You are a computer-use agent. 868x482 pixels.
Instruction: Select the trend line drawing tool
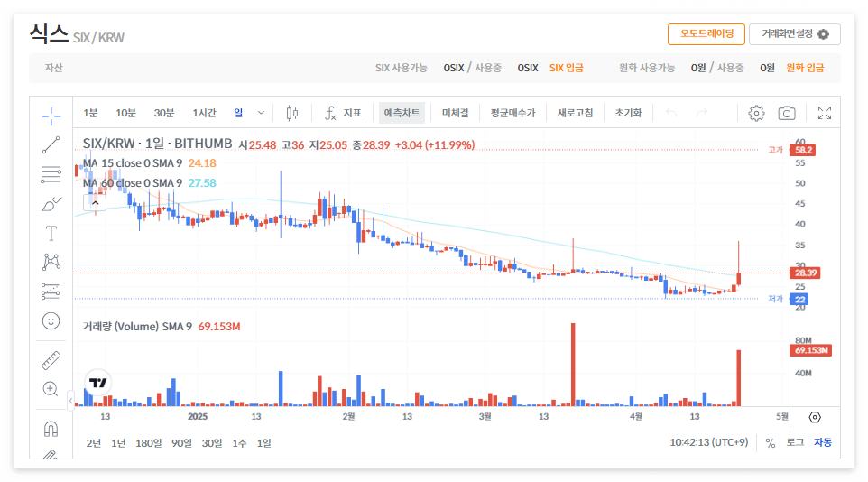point(51,145)
